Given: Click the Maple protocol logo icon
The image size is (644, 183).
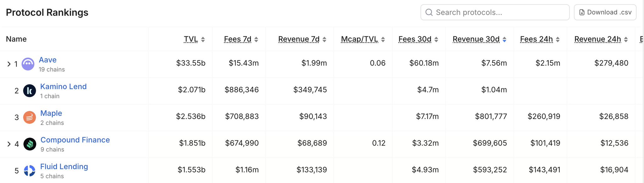Looking at the screenshot, I should coord(30,117).
